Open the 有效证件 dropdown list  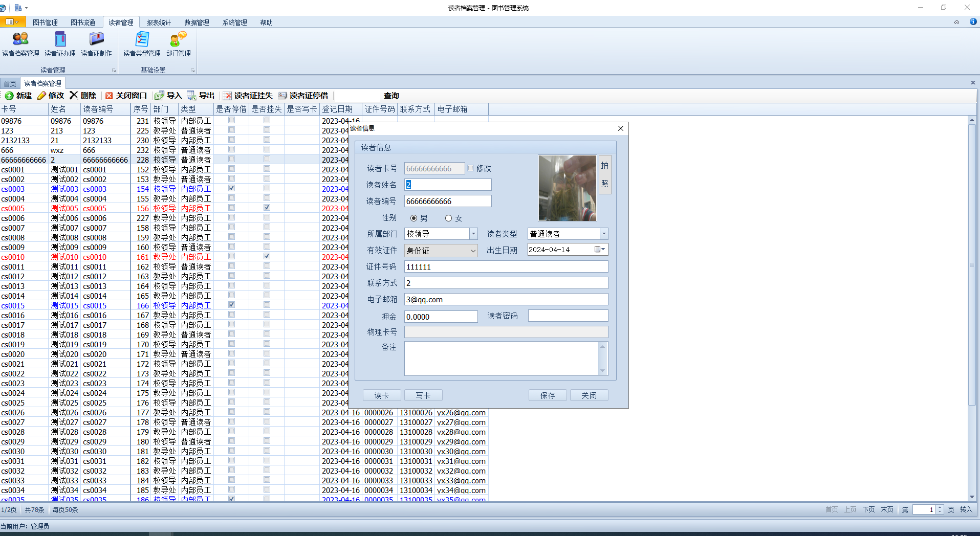pyautogui.click(x=473, y=251)
